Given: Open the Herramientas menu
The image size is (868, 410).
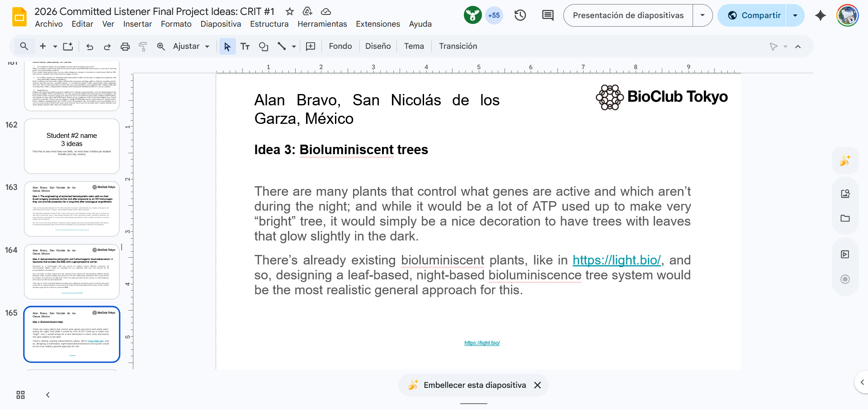Looking at the screenshot, I should click(x=322, y=24).
